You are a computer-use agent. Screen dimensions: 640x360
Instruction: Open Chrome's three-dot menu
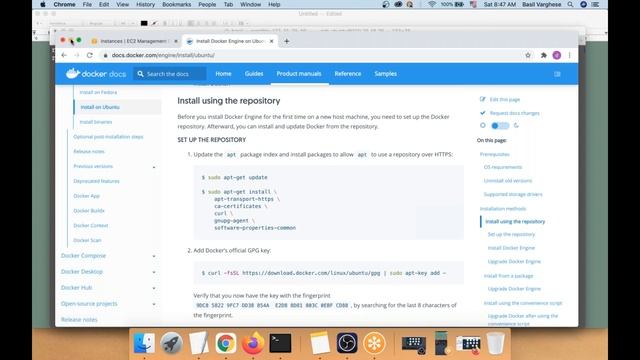pos(569,55)
